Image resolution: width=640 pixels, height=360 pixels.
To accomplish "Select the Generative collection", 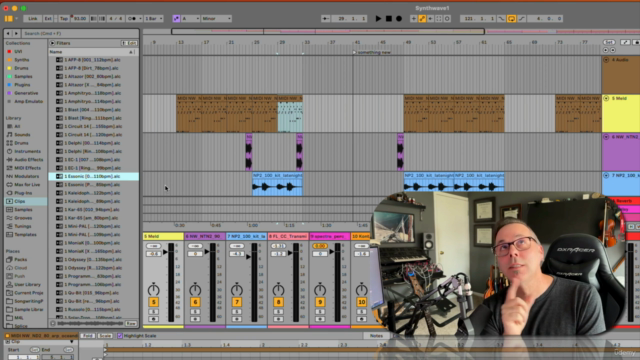I will click(x=26, y=93).
